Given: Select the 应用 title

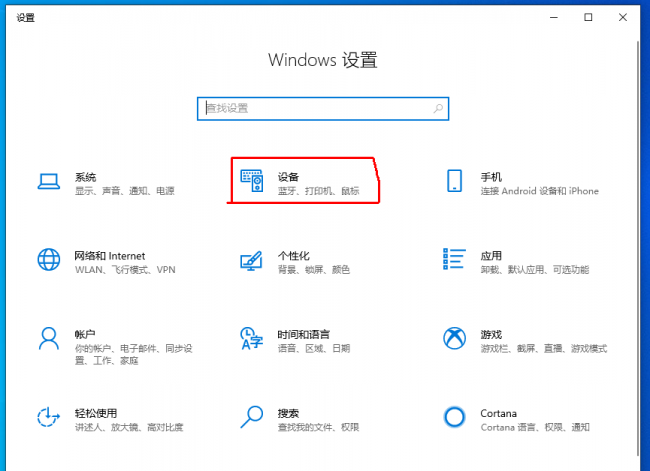Looking at the screenshot, I should [491, 256].
